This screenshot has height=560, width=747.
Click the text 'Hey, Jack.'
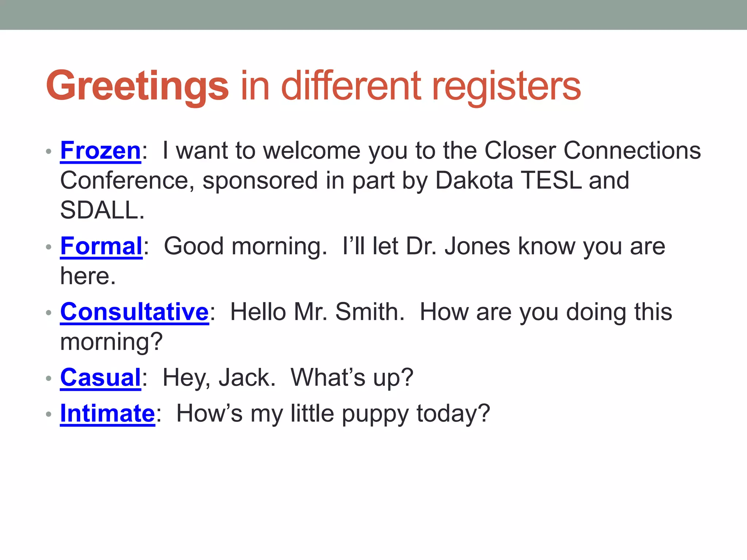[218, 377]
